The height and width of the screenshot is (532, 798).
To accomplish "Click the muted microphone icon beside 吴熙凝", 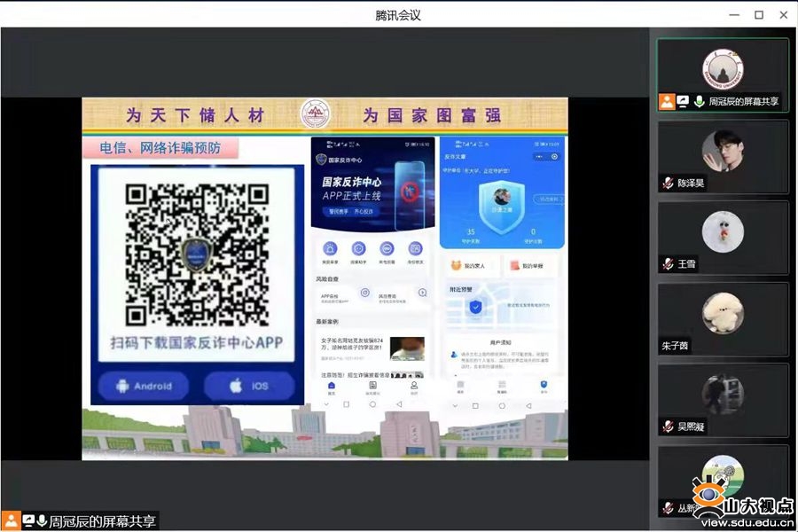I will (668, 426).
